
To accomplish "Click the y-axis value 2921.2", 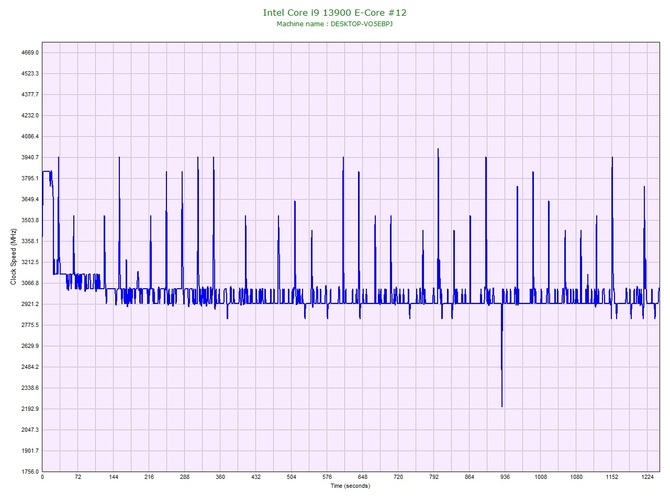I will (30, 304).
